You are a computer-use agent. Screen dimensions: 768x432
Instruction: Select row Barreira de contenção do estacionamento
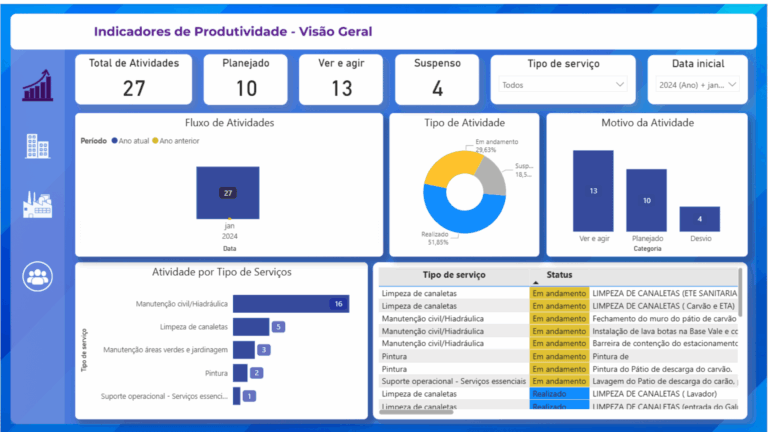point(558,343)
